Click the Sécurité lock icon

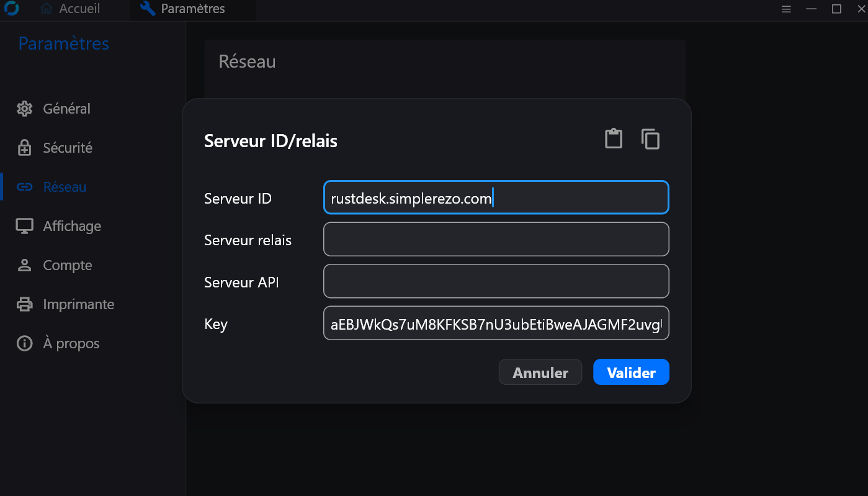point(24,148)
